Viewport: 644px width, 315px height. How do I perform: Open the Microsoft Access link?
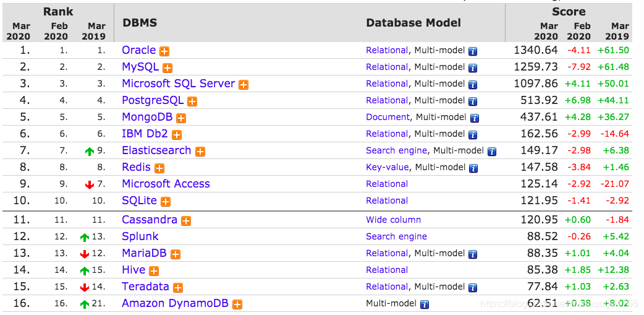coord(166,184)
